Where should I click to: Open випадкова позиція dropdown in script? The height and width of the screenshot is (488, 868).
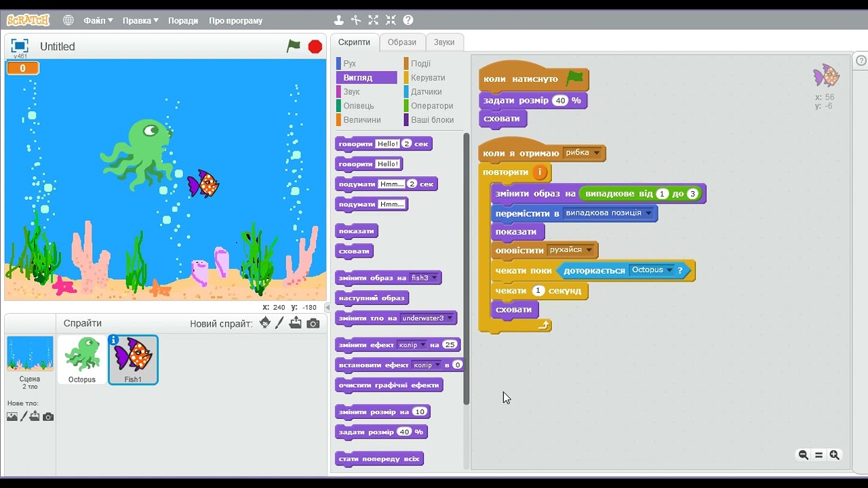(x=608, y=213)
